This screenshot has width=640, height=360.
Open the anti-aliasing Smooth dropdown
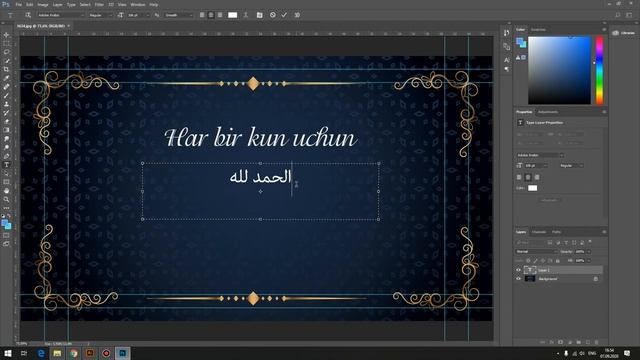(x=179, y=15)
